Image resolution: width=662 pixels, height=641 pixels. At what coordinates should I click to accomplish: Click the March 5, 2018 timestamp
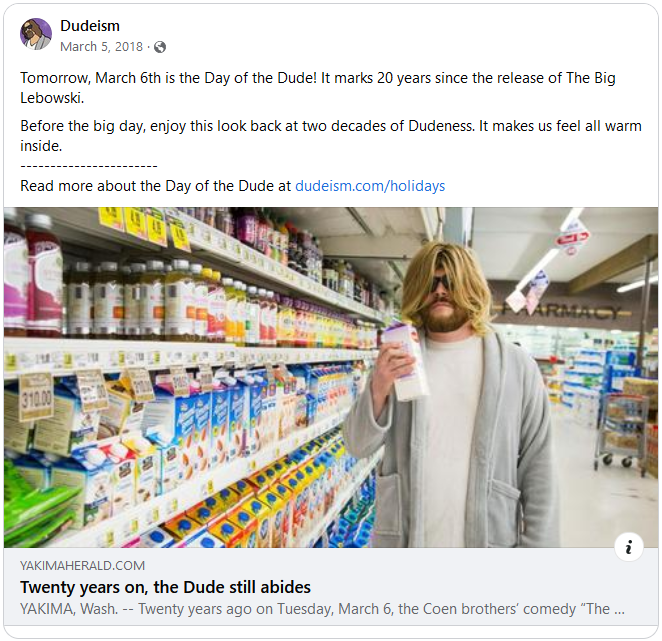(x=99, y=47)
